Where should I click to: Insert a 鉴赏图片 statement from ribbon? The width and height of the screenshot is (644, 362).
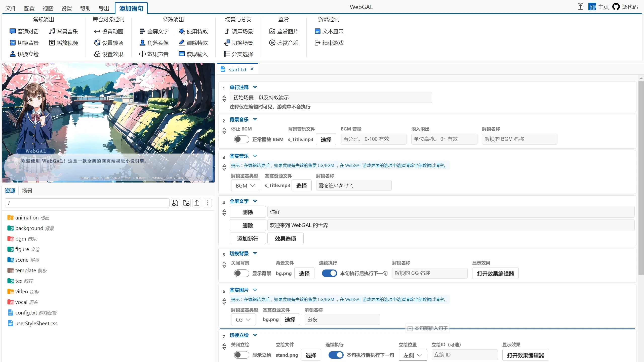pyautogui.click(x=284, y=31)
